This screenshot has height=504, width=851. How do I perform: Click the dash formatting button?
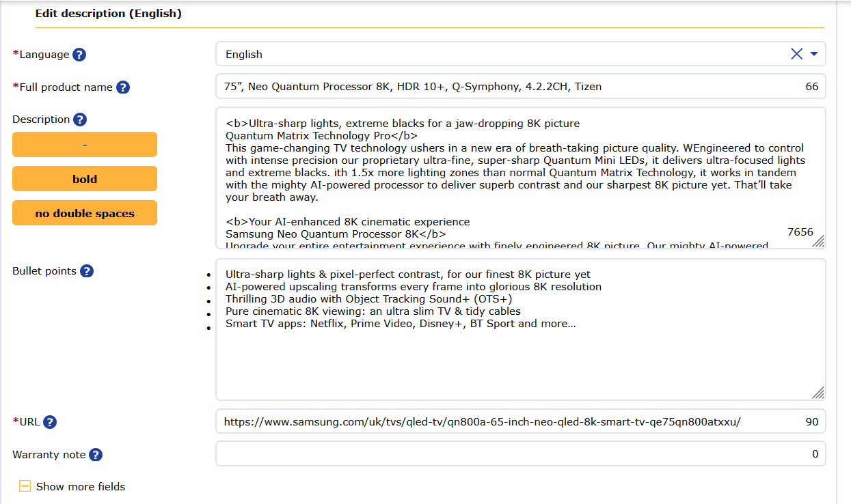pos(85,145)
